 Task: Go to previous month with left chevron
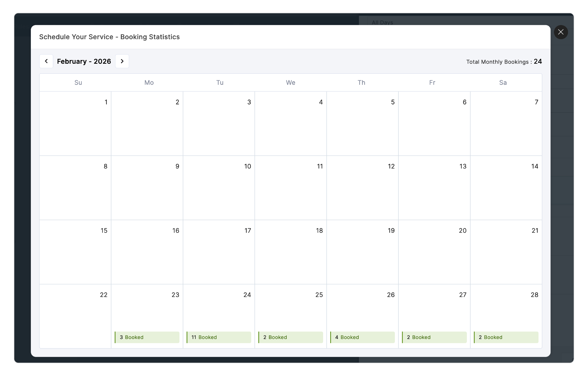(x=46, y=61)
